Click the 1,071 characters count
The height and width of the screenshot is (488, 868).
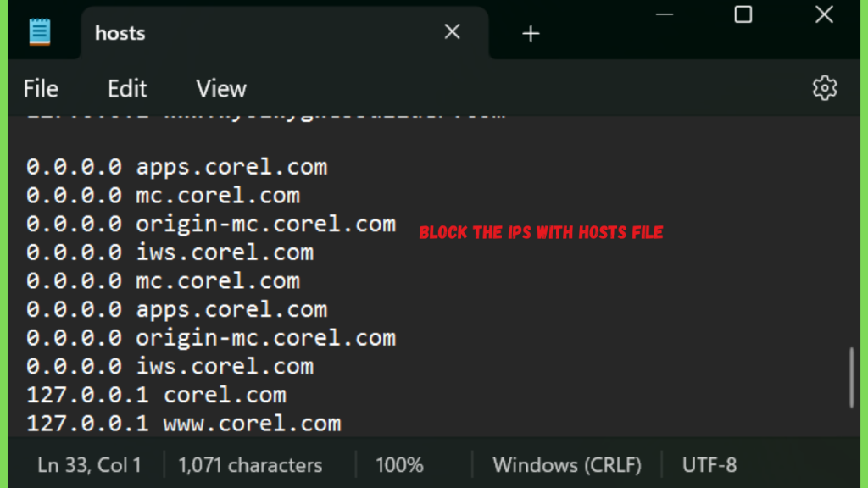[x=250, y=465]
